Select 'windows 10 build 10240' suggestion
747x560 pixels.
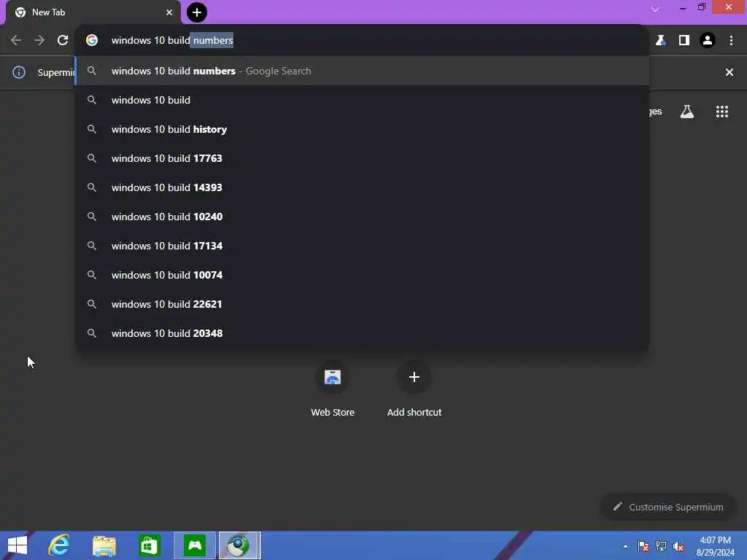coord(362,217)
